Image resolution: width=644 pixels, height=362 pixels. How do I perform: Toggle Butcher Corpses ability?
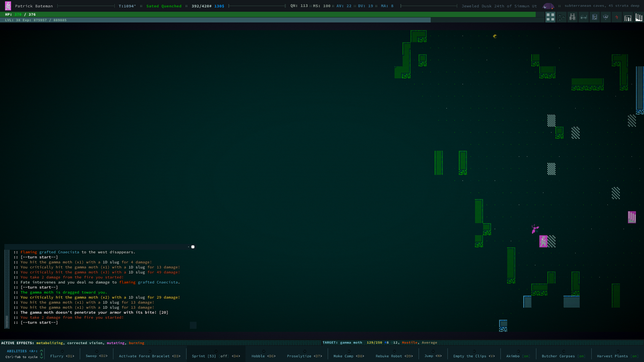[563, 356]
